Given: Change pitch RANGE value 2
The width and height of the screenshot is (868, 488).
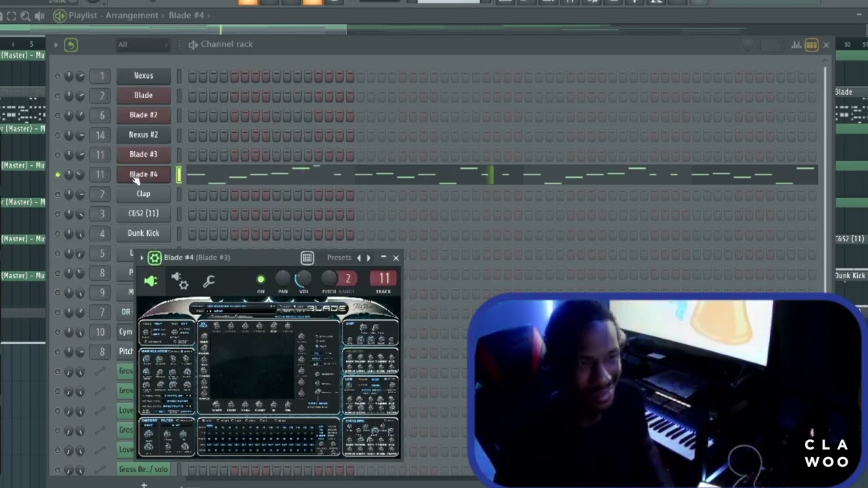Looking at the screenshot, I should tap(348, 279).
